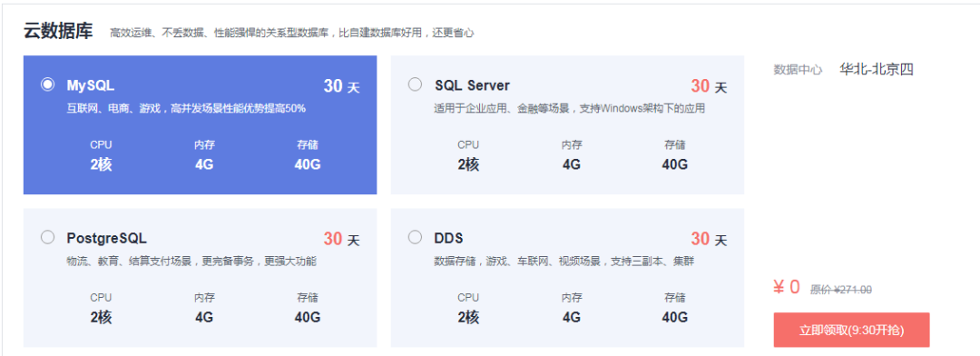Pick the DDS radio option
This screenshot has width=980, height=356.
pyautogui.click(x=415, y=237)
